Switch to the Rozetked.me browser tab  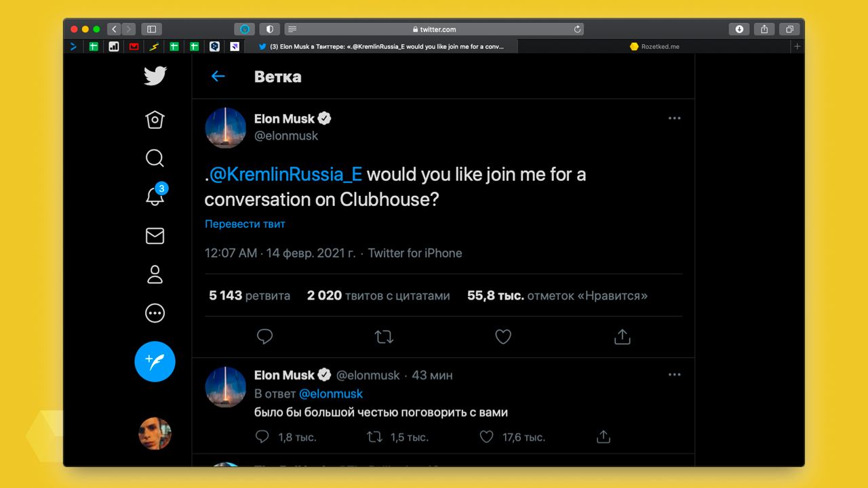(x=654, y=47)
